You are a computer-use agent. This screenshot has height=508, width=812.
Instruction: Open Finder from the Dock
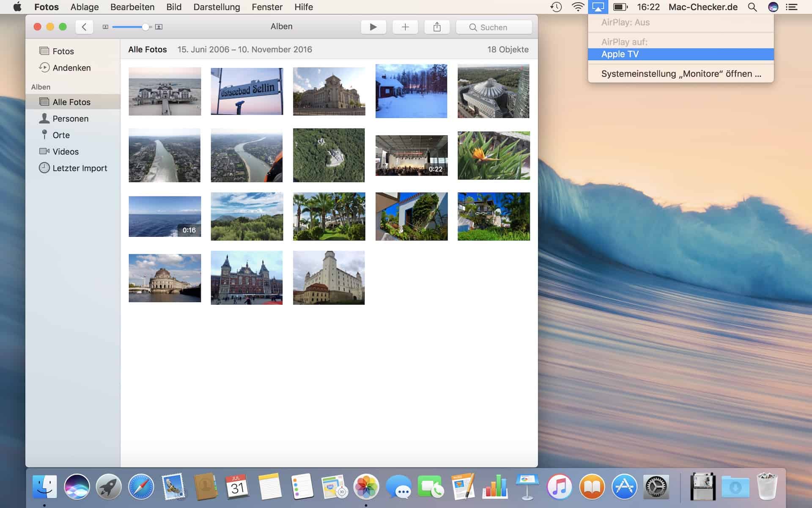pos(45,487)
